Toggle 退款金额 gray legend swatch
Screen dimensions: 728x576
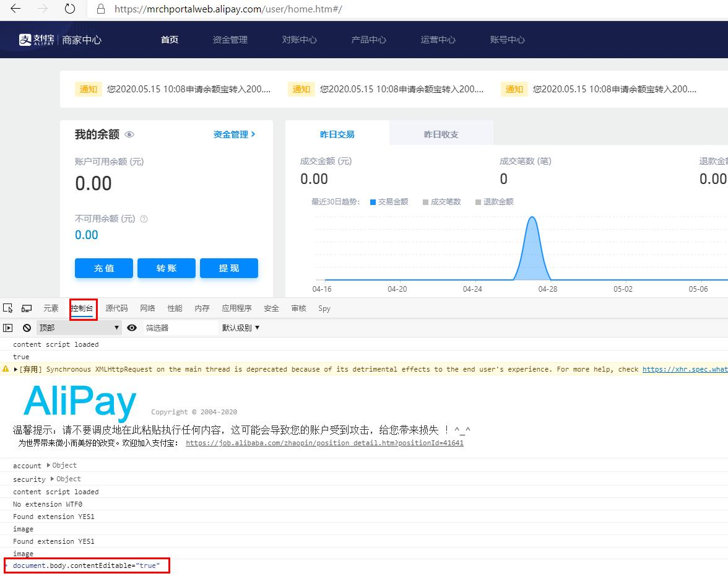coord(478,202)
